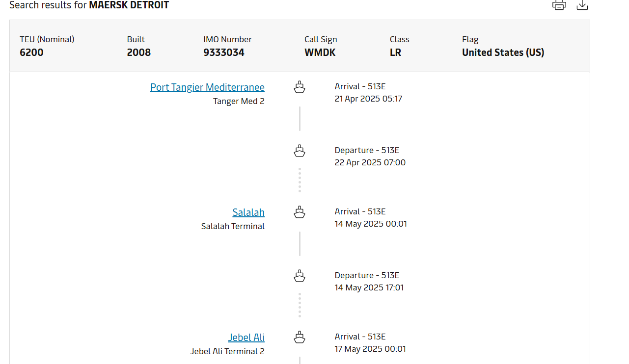Click ship icon beside 14 May 17:01 departure
629x364 pixels.
pos(300,276)
